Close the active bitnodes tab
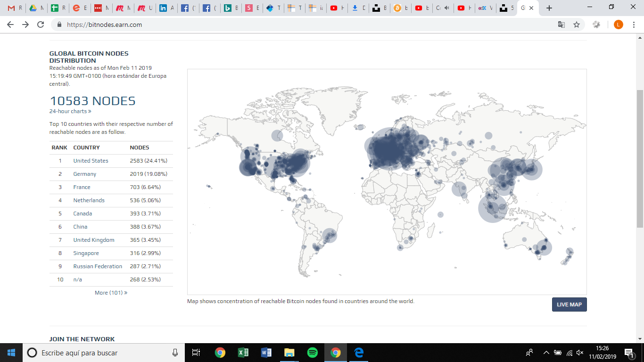Screen dimensions: 644x362 (532, 8)
